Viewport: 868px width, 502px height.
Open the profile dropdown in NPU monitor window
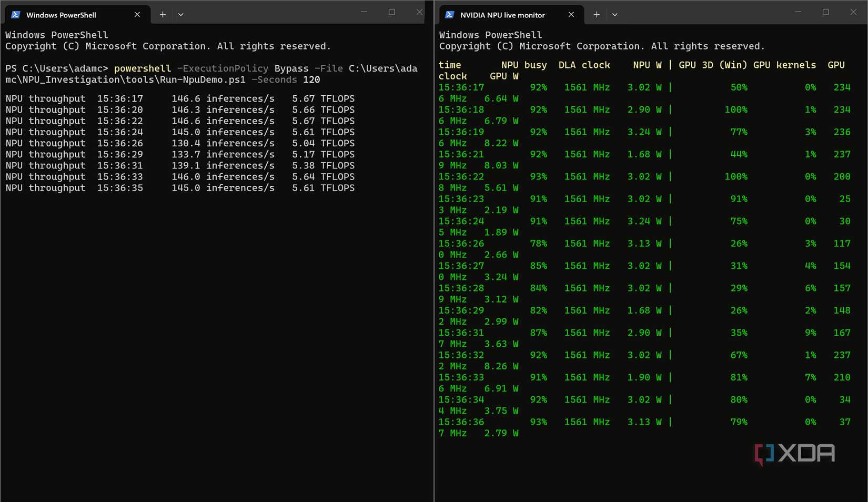click(x=614, y=15)
